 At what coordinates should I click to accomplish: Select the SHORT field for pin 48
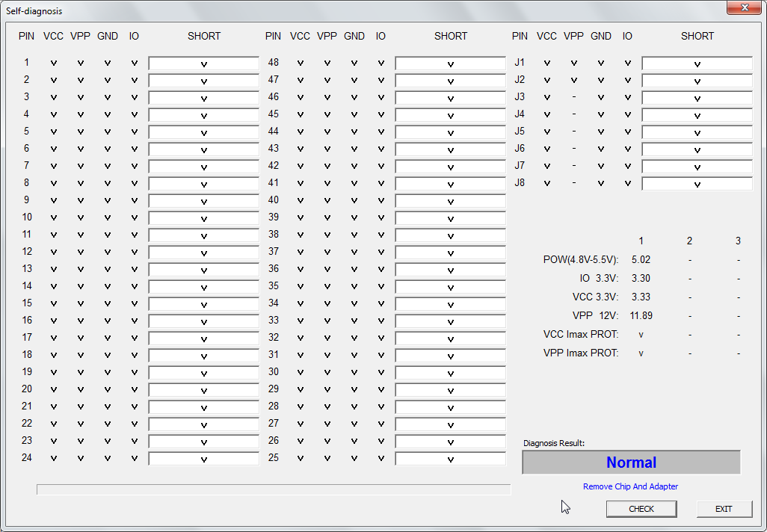coord(450,64)
